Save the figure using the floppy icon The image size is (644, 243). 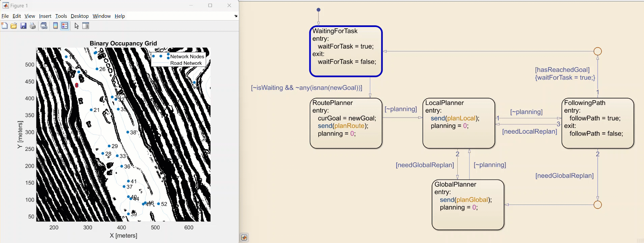tap(23, 26)
